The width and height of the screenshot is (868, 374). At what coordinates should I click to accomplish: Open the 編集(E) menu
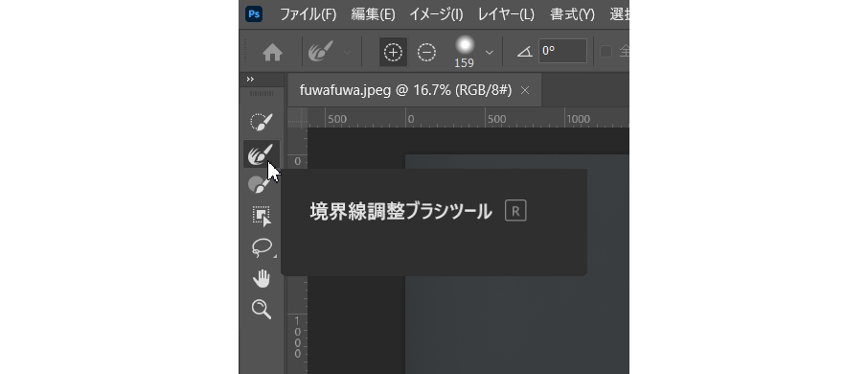pos(373,14)
